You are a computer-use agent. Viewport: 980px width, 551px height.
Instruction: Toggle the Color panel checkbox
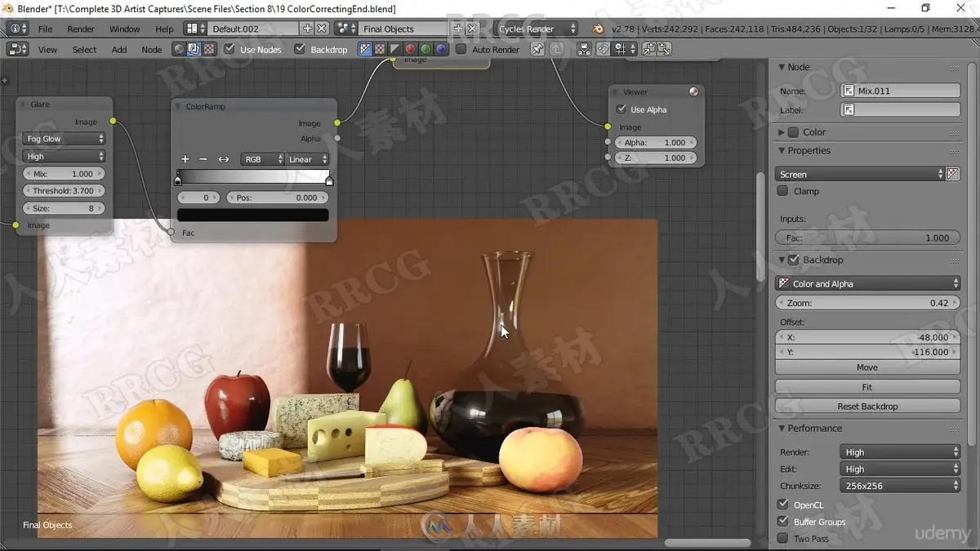coord(794,132)
